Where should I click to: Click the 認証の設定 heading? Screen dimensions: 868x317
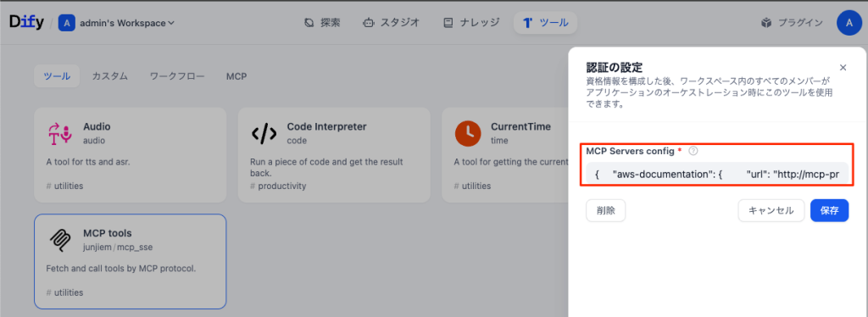click(614, 68)
